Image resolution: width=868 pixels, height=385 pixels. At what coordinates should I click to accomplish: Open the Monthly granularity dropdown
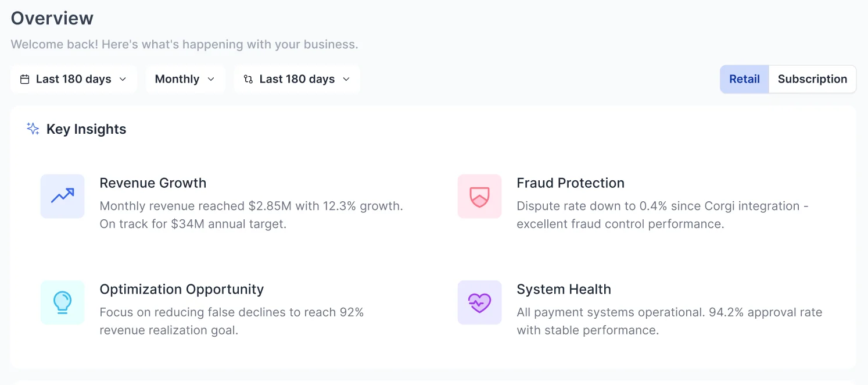[x=185, y=79]
